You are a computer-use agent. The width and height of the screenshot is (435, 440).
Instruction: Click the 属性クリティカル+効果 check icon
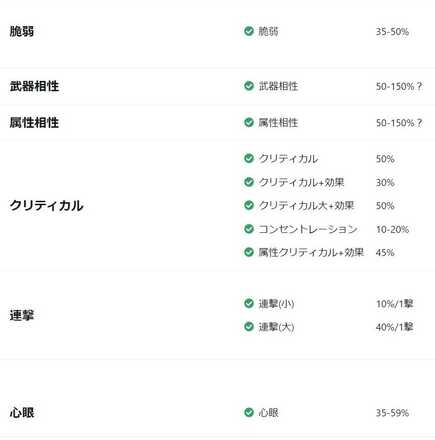[249, 252]
